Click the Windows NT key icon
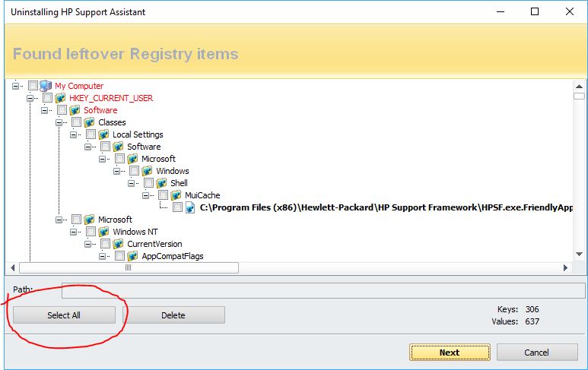 pyautogui.click(x=103, y=232)
